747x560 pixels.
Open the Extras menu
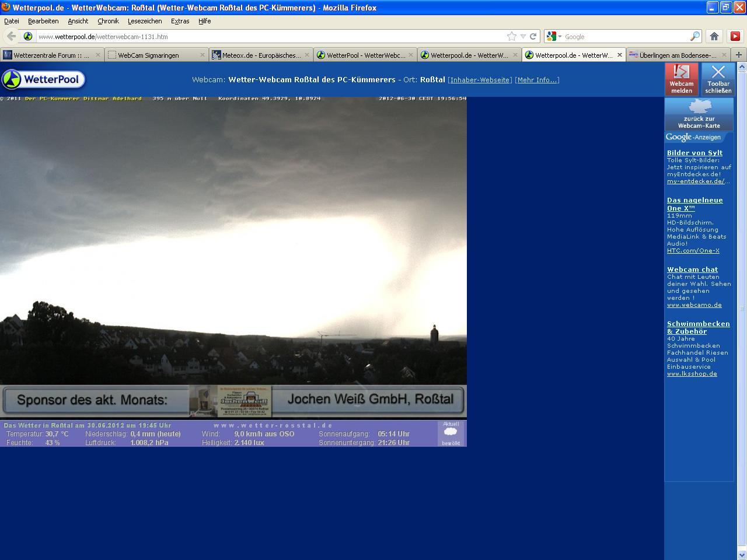(180, 21)
